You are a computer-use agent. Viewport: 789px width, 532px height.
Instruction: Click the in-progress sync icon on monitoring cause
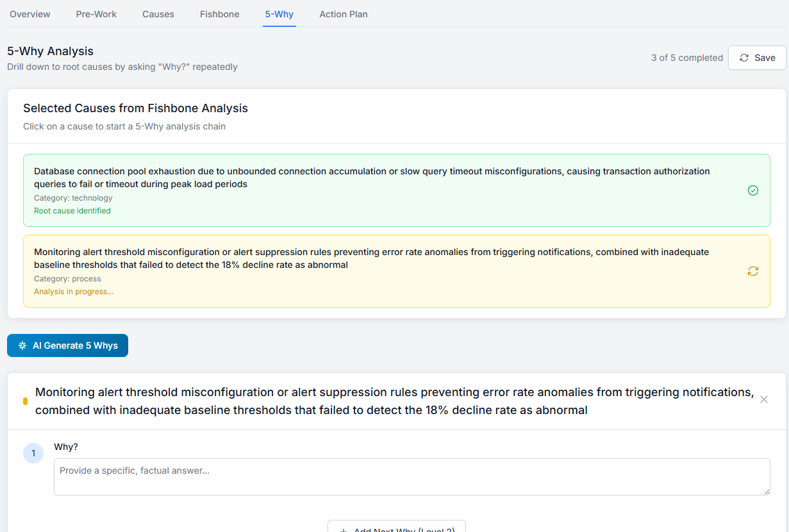click(x=753, y=271)
